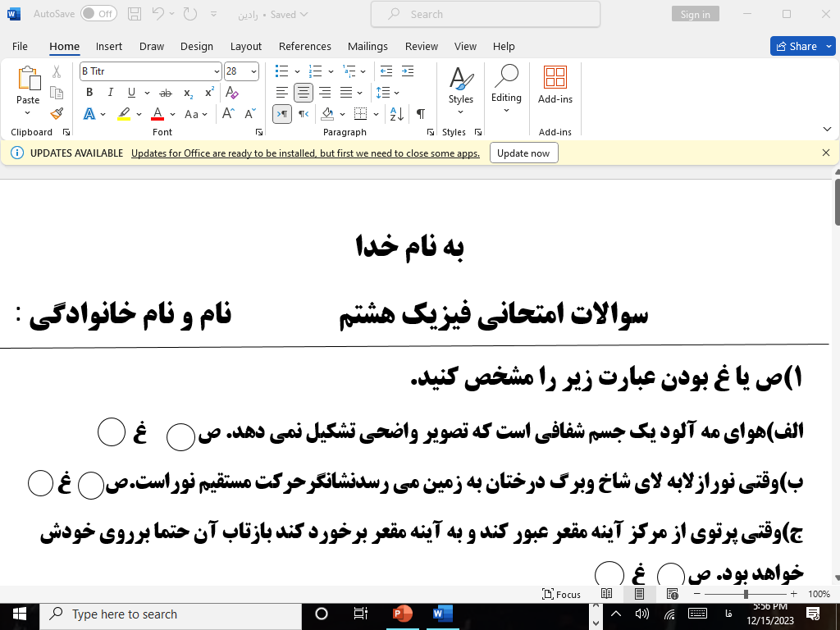Insert a bulleted list
This screenshot has height=630, width=840.
tap(281, 71)
